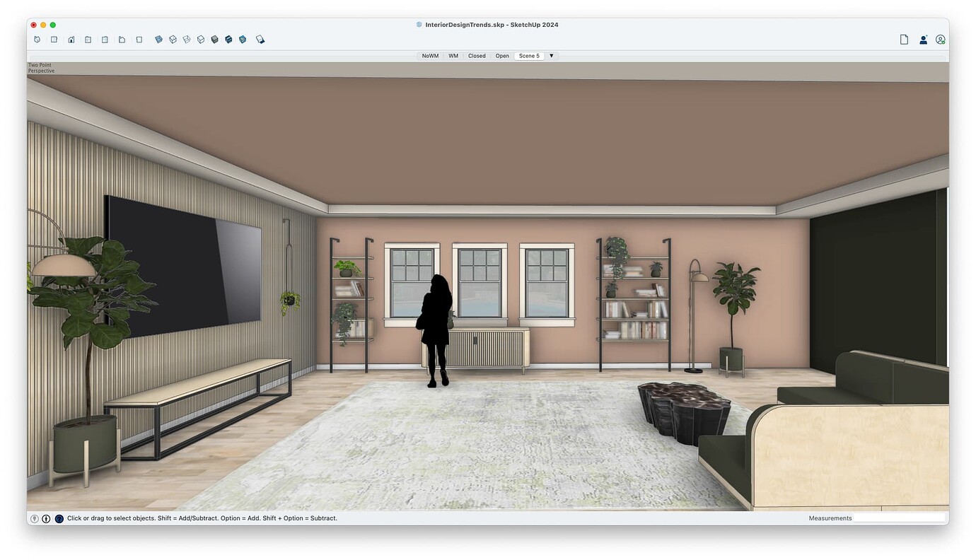Viewport: 976px width, 560px height.
Task: Switch to Wireframe display style
Action: pos(187,39)
